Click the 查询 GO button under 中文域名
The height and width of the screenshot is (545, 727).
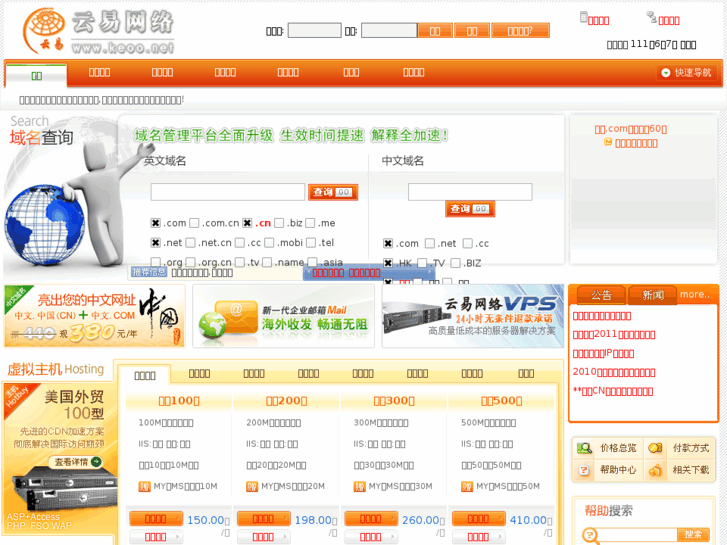tap(470, 209)
